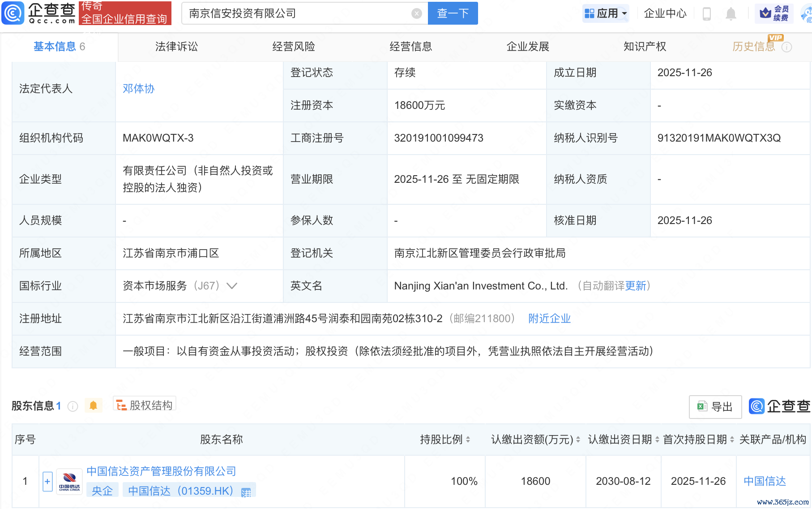
Task: Click China Cinda company logo thumbnail
Action: click(69, 482)
